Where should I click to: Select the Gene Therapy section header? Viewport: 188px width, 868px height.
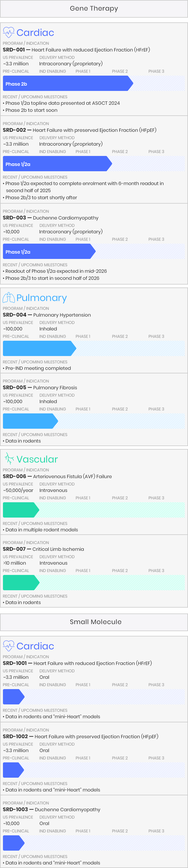(94, 9)
